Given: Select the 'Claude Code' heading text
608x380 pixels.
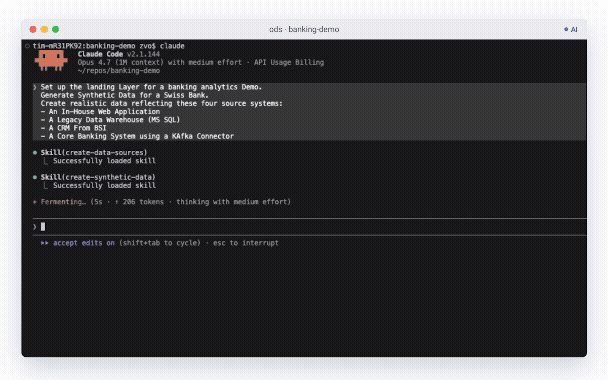Looking at the screenshot, I should pyautogui.click(x=100, y=54).
